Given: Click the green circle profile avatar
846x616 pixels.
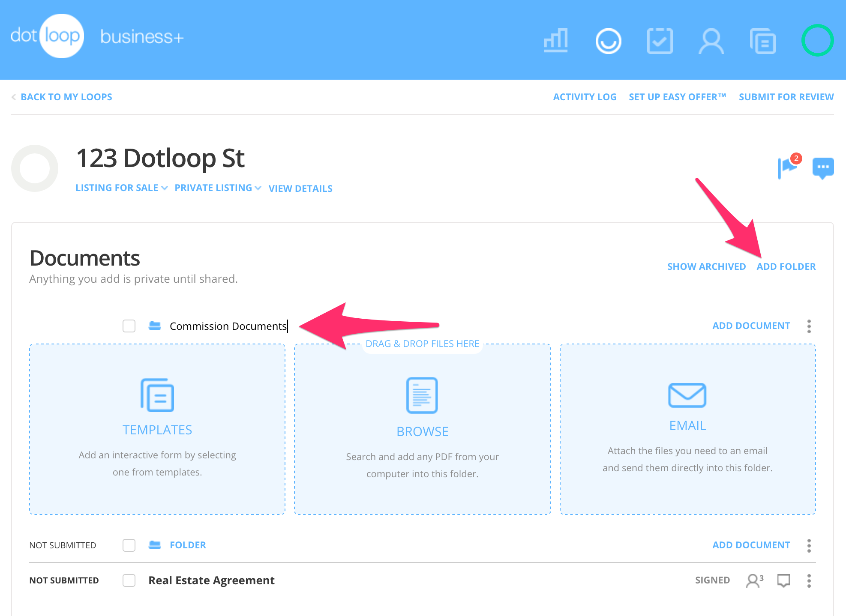Looking at the screenshot, I should (x=817, y=40).
